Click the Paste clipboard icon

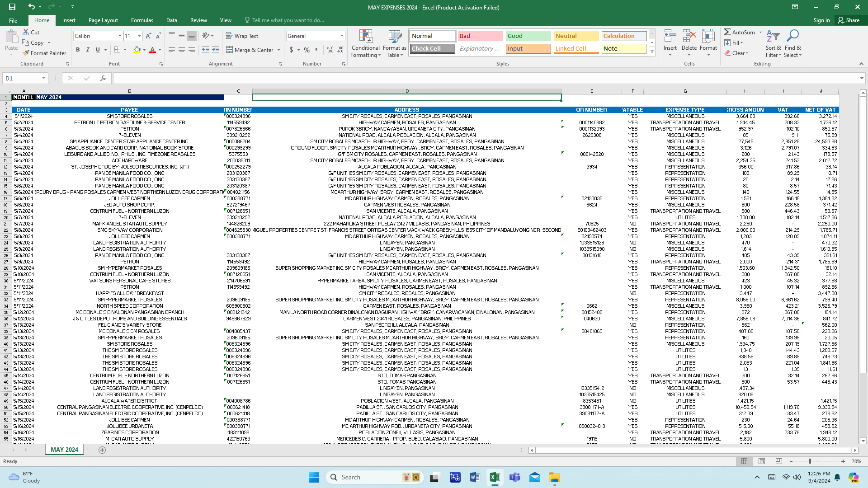pyautogui.click(x=11, y=36)
